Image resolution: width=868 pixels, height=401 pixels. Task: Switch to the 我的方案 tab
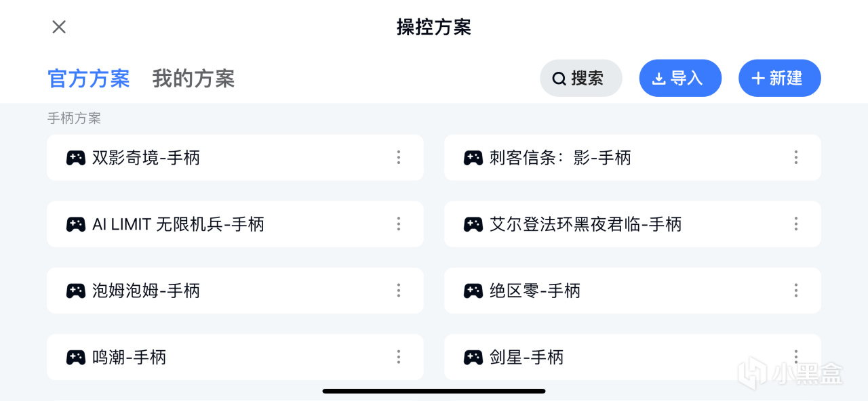click(193, 79)
